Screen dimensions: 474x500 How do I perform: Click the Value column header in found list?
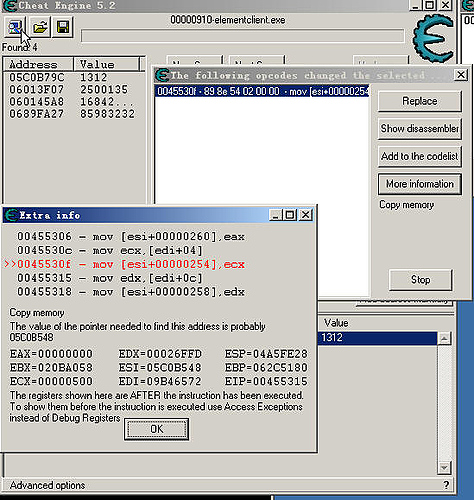point(106,64)
